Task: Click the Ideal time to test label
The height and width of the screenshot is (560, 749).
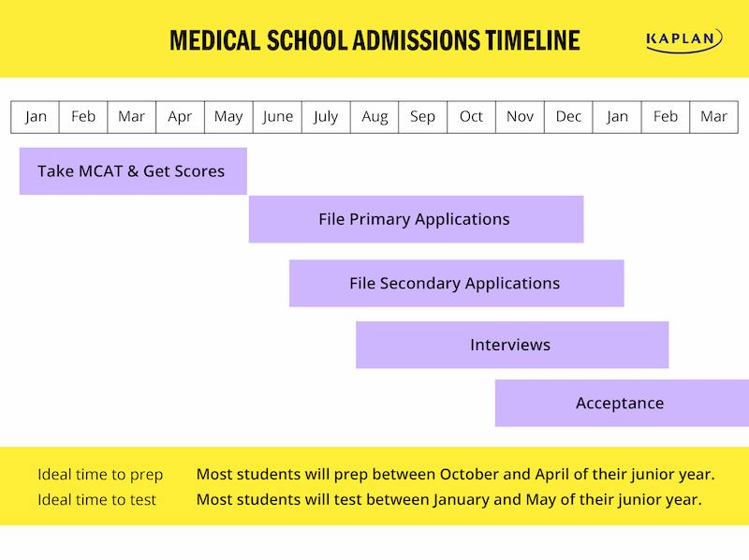Action: coord(97,500)
